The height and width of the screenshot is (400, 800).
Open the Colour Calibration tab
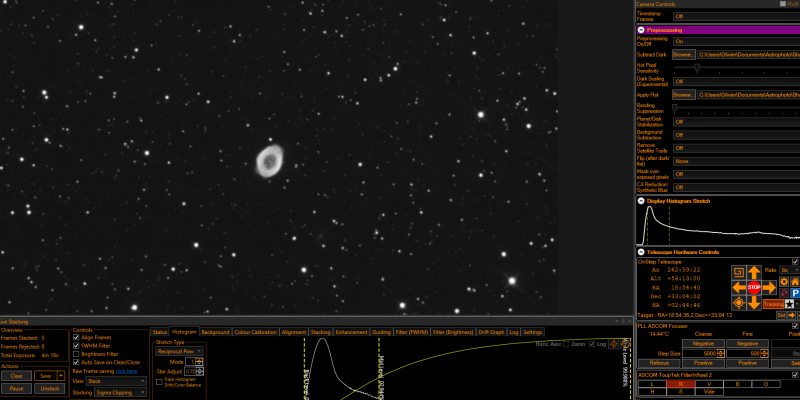coord(256,332)
